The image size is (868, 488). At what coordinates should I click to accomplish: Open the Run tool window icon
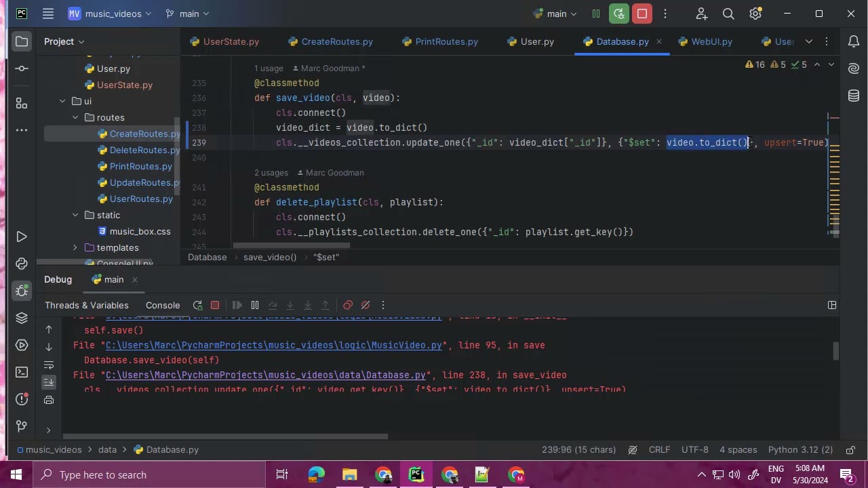[x=22, y=237]
